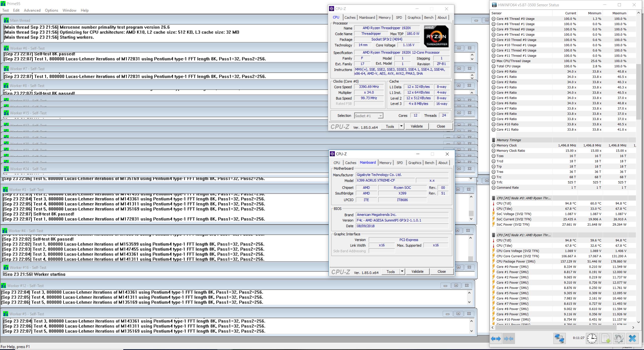Click HWiNFO horizontal scrollbar left arrow
644x350 pixels.
click(x=493, y=327)
